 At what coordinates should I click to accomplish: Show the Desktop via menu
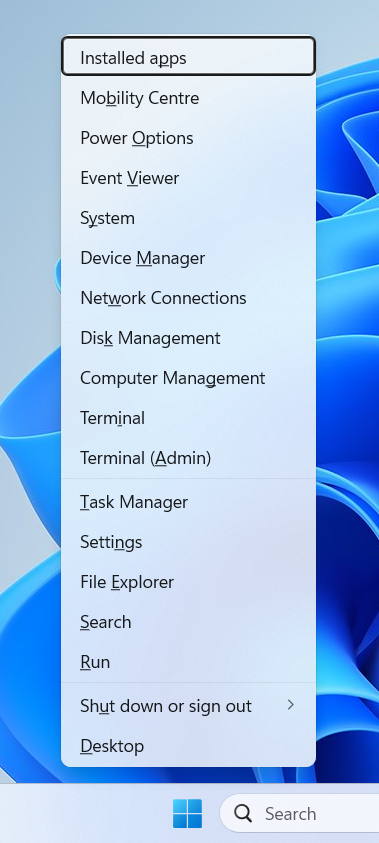tap(188, 746)
